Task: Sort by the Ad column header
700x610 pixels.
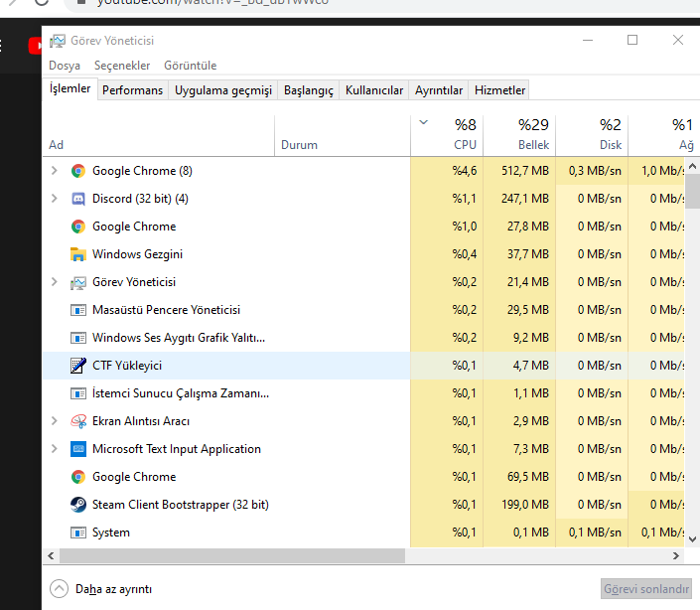Action: pyautogui.click(x=159, y=135)
